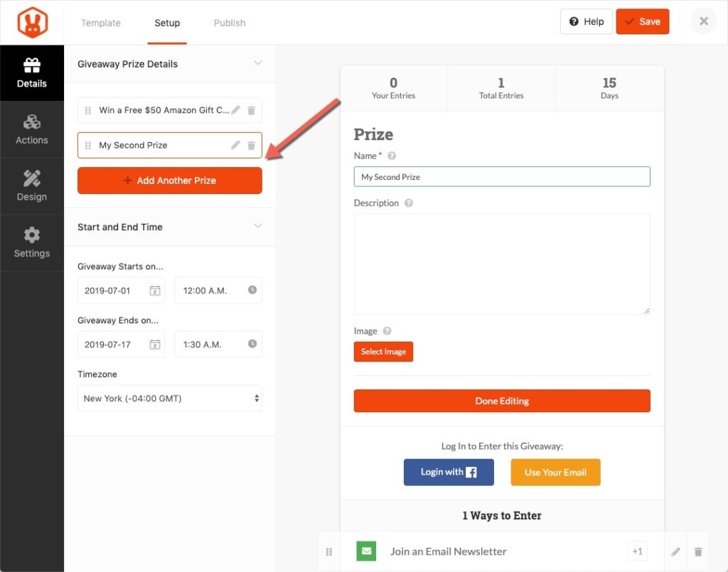The width and height of the screenshot is (728, 572).
Task: Open clock picker for start time
Action: pyautogui.click(x=252, y=289)
